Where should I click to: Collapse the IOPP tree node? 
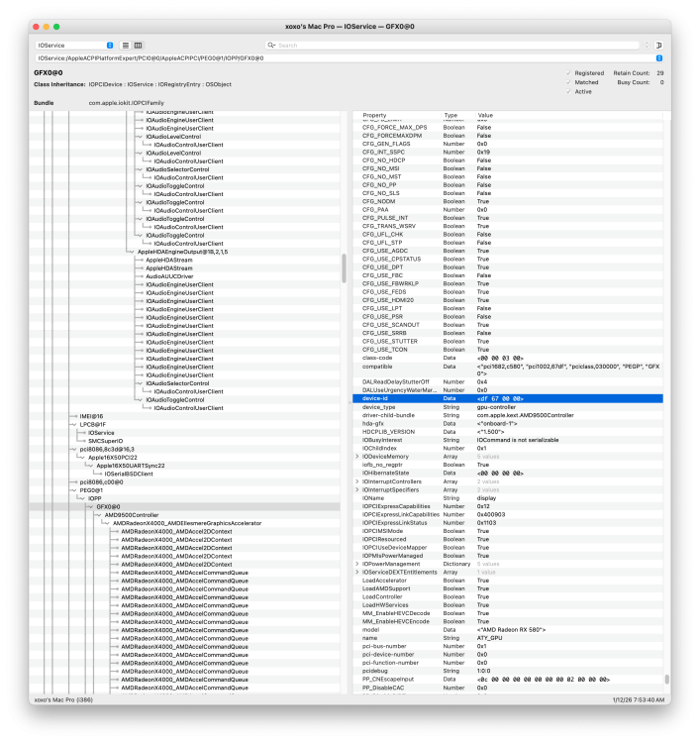tap(82, 498)
